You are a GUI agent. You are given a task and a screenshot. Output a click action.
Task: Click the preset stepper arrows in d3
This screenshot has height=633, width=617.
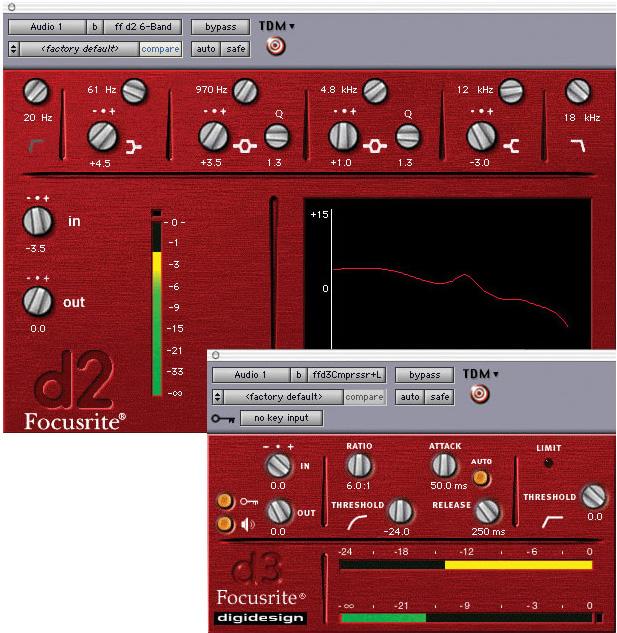[217, 397]
